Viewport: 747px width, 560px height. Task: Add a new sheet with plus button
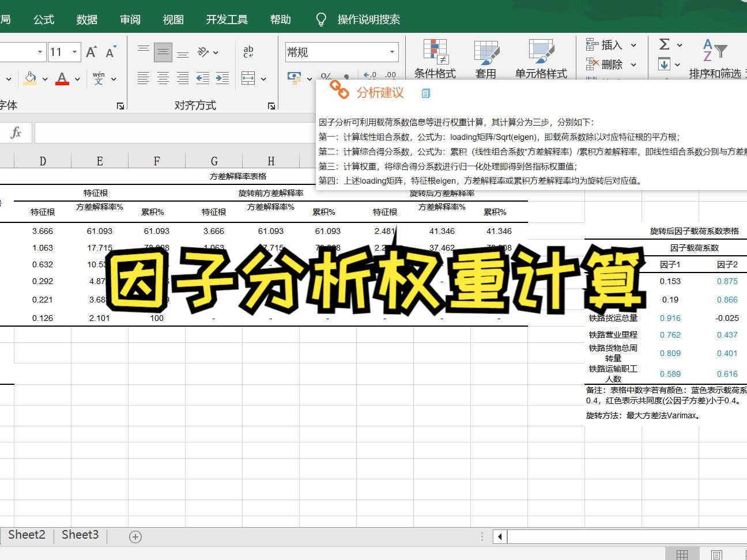pos(135,537)
